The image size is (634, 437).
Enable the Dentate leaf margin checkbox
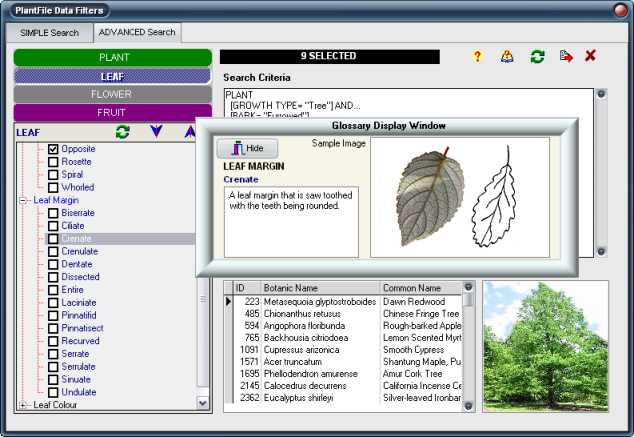[54, 264]
